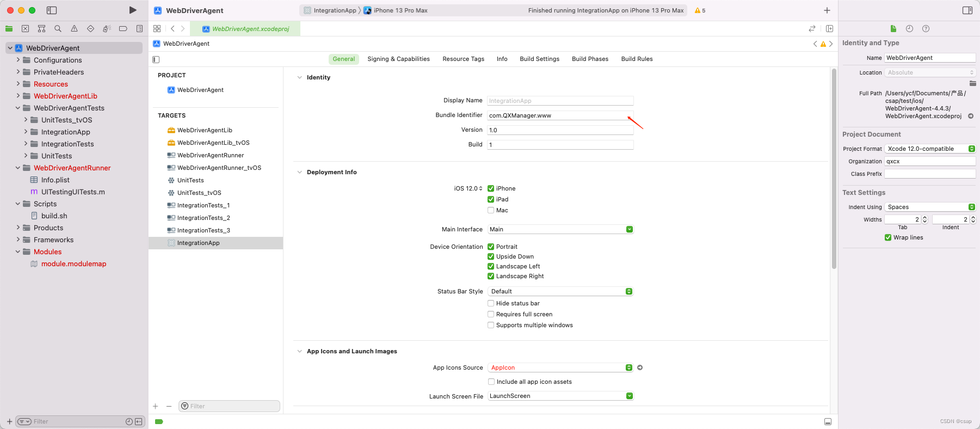Toggle Portrait orientation
Image resolution: width=980 pixels, height=429 pixels.
pos(491,247)
